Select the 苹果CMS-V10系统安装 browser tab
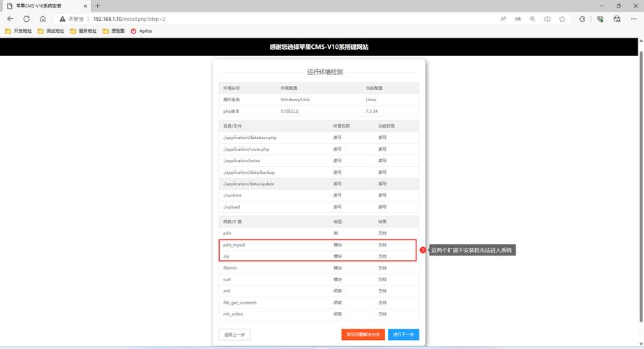This screenshot has width=644, height=349. point(45,6)
